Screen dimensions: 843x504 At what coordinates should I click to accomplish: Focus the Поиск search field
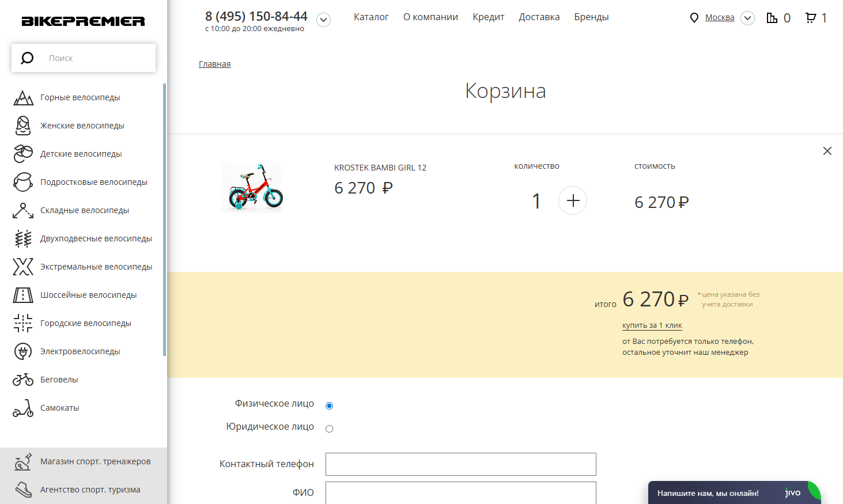[84, 58]
